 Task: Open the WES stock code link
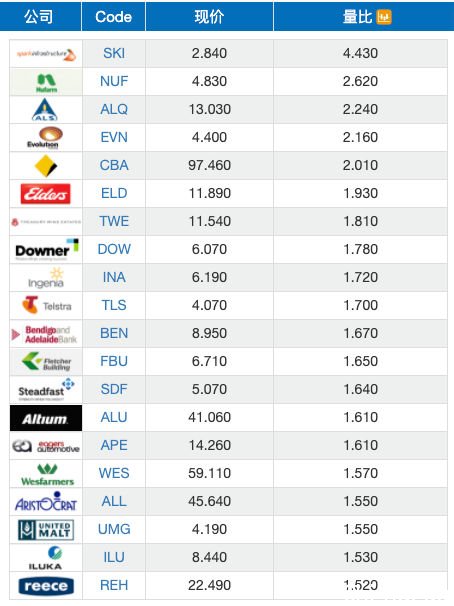(x=114, y=473)
